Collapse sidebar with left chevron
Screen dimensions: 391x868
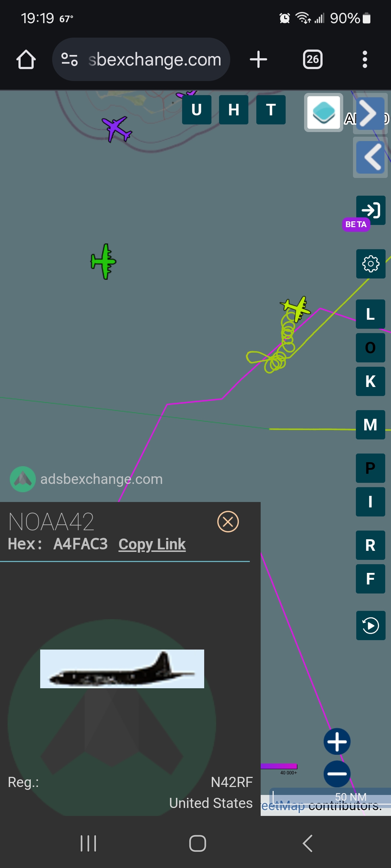tap(370, 157)
